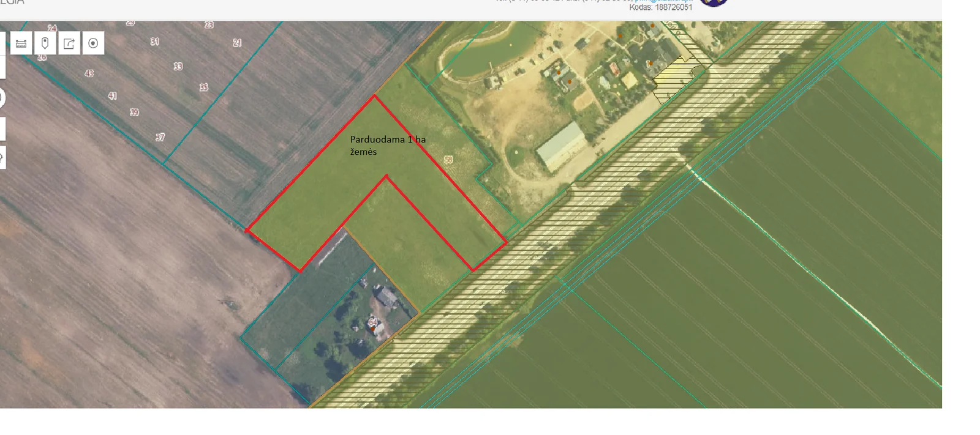The image size is (980, 435).
Task: Select parcel number 43 label
Action: coord(89,73)
